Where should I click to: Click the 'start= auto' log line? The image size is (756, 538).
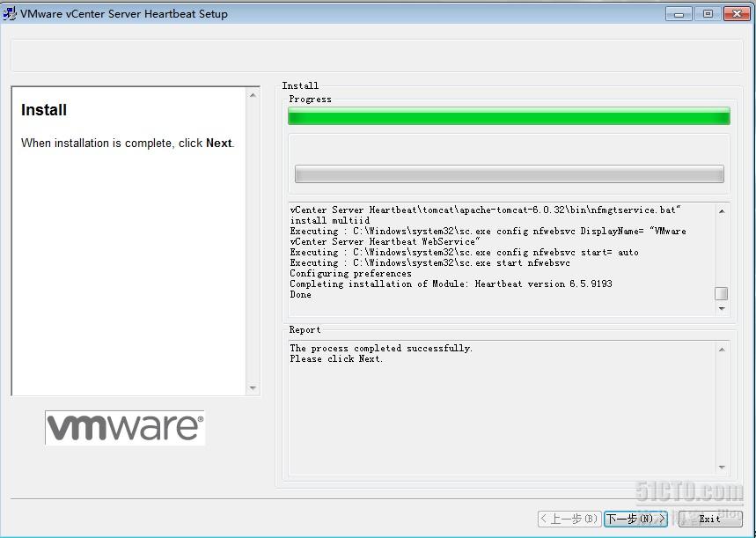464,252
